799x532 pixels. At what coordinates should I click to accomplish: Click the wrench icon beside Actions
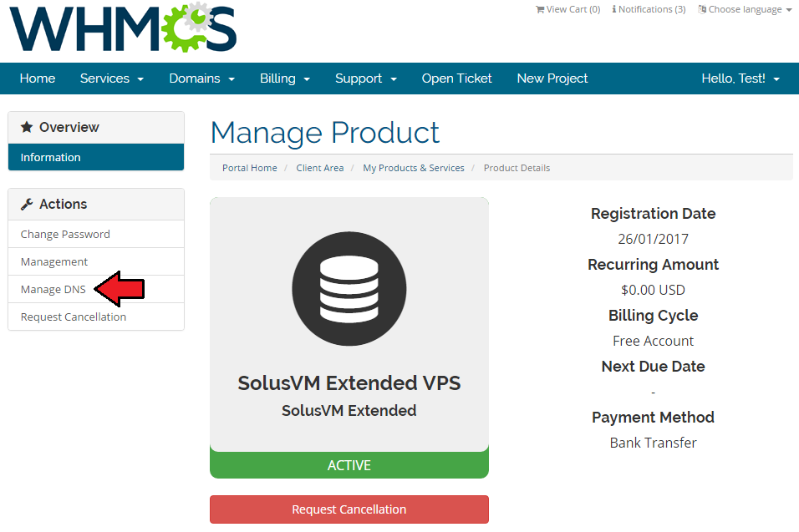tap(27, 204)
